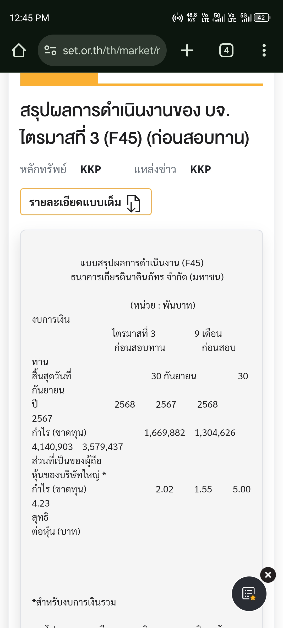Select the highlighted orange tab at top

tap(59, 78)
